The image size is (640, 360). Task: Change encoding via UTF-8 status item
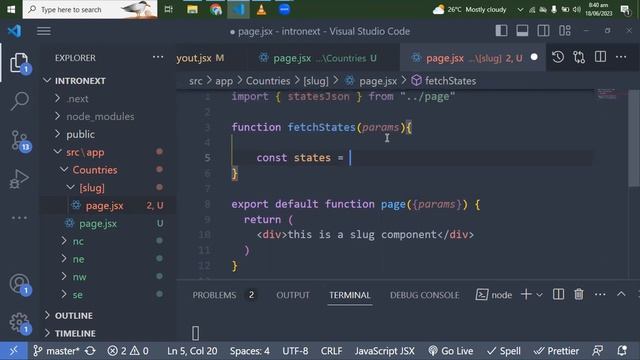tap(295, 351)
